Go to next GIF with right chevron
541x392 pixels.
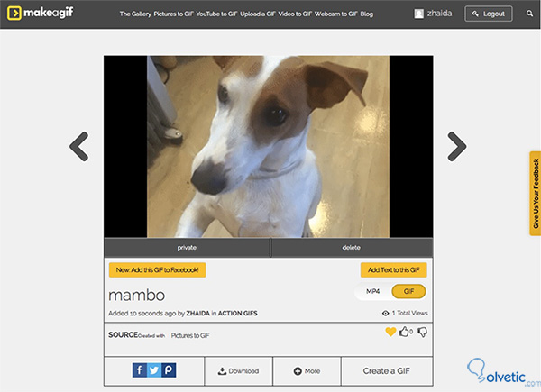[457, 146]
